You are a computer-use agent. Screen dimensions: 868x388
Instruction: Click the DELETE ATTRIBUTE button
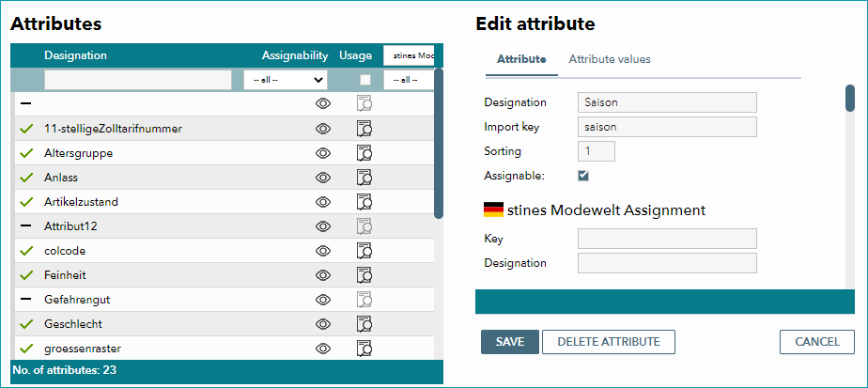609,342
